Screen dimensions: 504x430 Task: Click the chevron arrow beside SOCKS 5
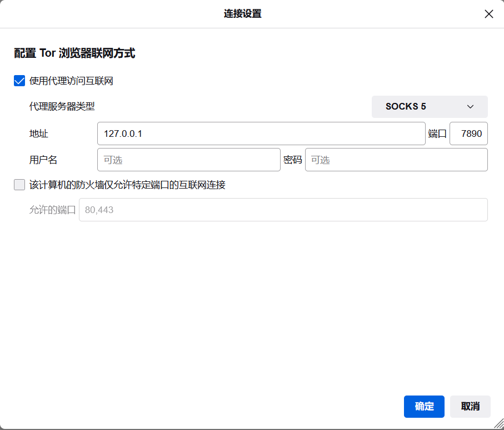coord(470,107)
